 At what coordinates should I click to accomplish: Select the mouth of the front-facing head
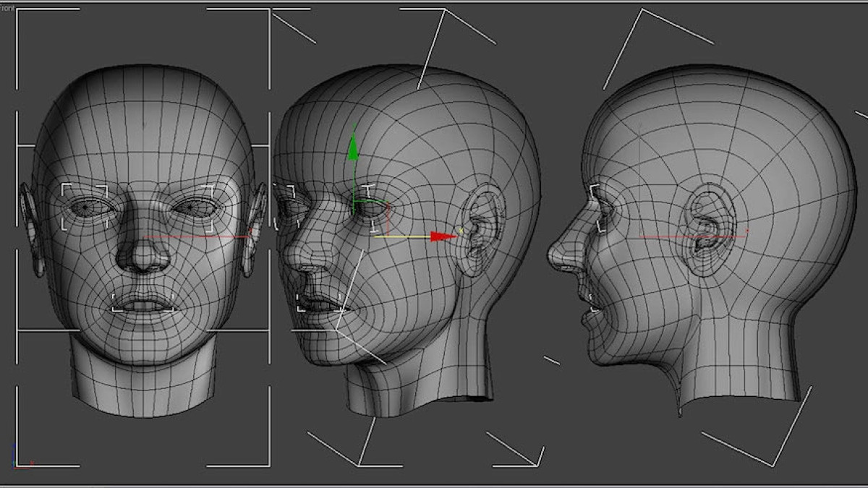pos(143,304)
